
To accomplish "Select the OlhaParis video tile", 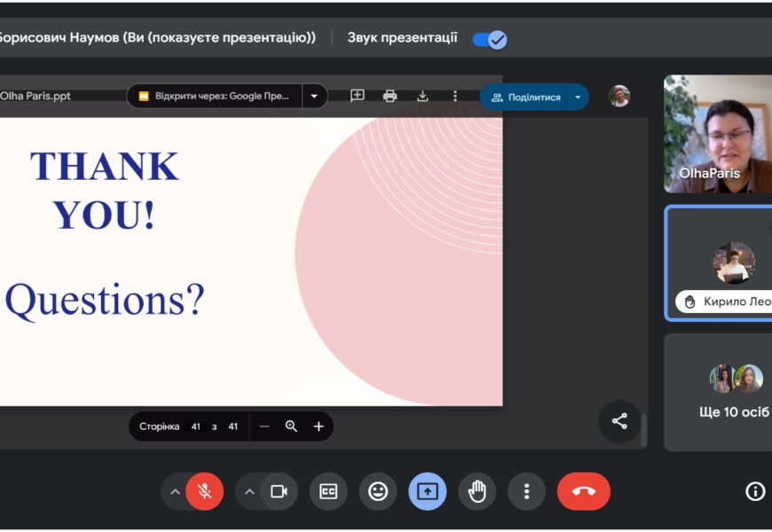I will pyautogui.click(x=718, y=133).
